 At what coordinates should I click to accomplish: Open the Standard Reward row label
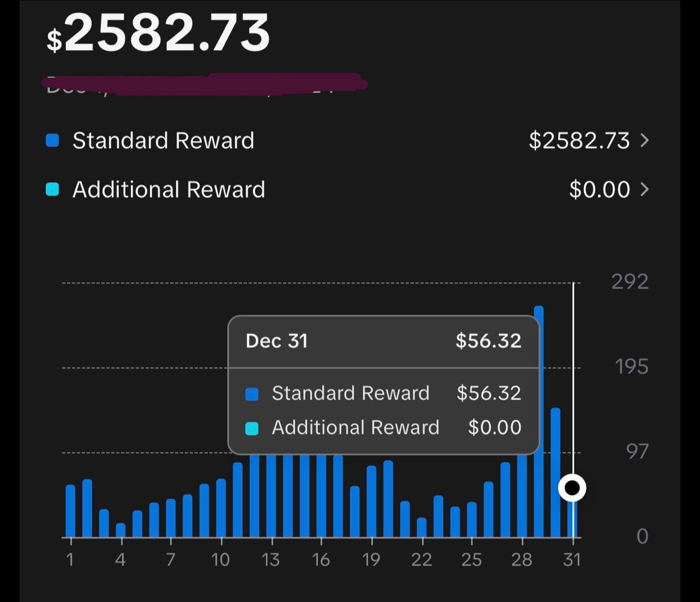pos(163,140)
